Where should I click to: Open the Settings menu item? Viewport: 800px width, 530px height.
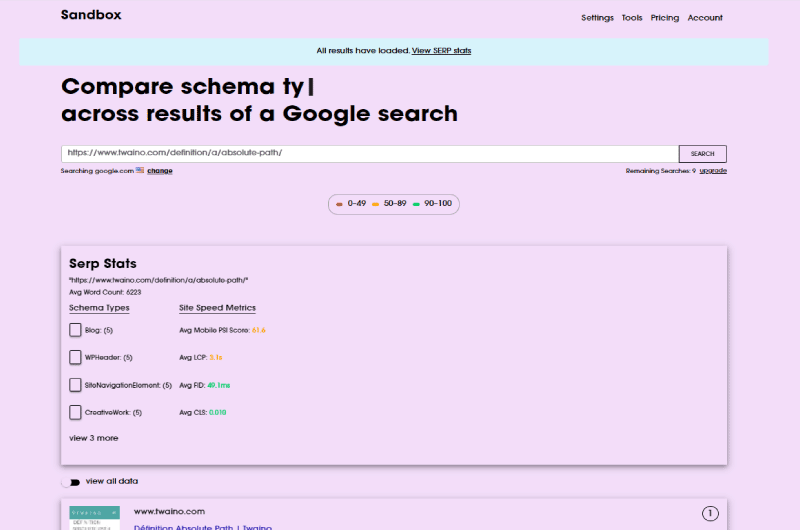point(597,18)
